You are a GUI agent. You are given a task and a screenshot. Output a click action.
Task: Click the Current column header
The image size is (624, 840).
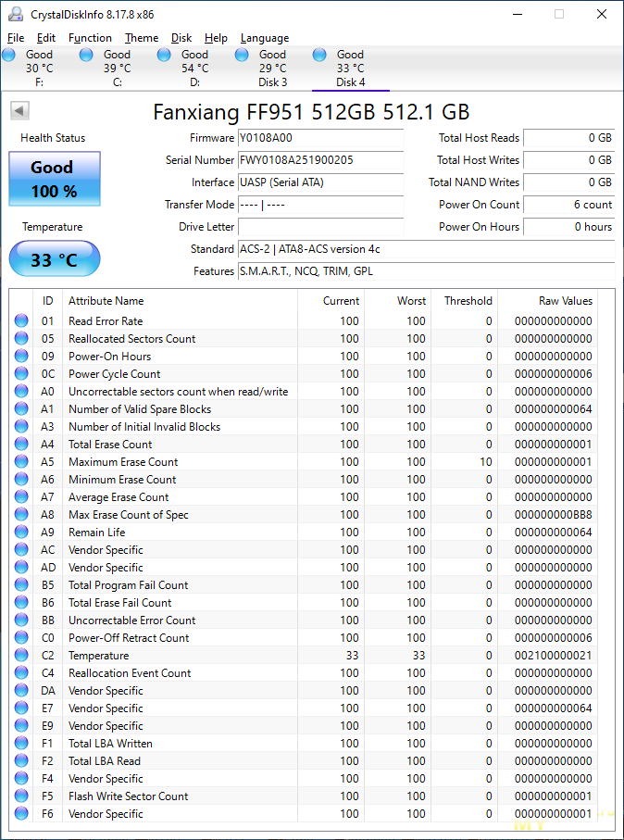331,301
